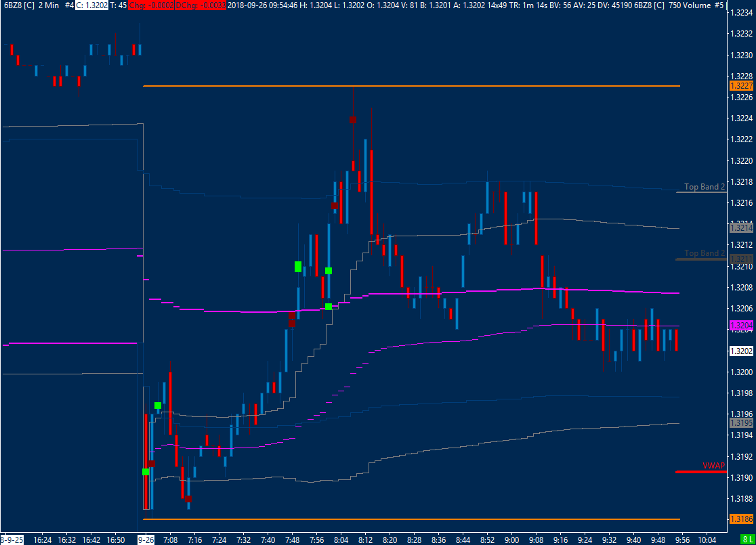This screenshot has width=756, height=545.
Task: Click the 'BV: 56' bid volume value
Action: pos(561,5)
